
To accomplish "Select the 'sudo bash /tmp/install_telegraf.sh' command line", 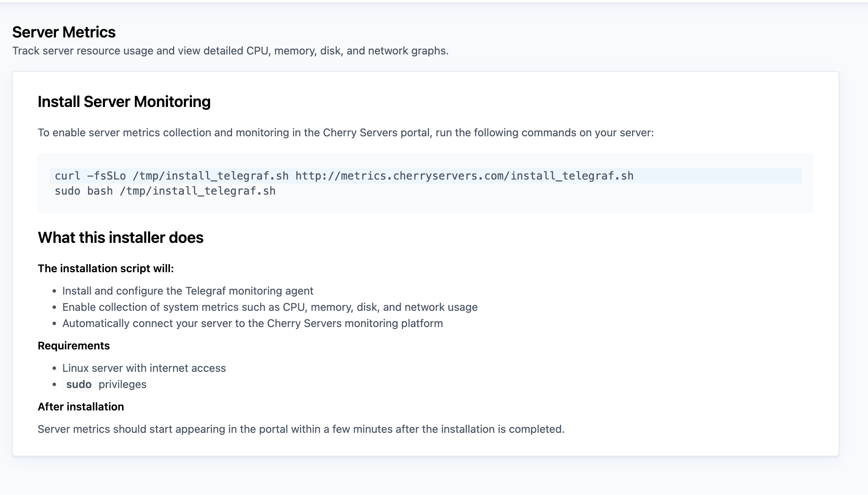I will click(x=165, y=191).
